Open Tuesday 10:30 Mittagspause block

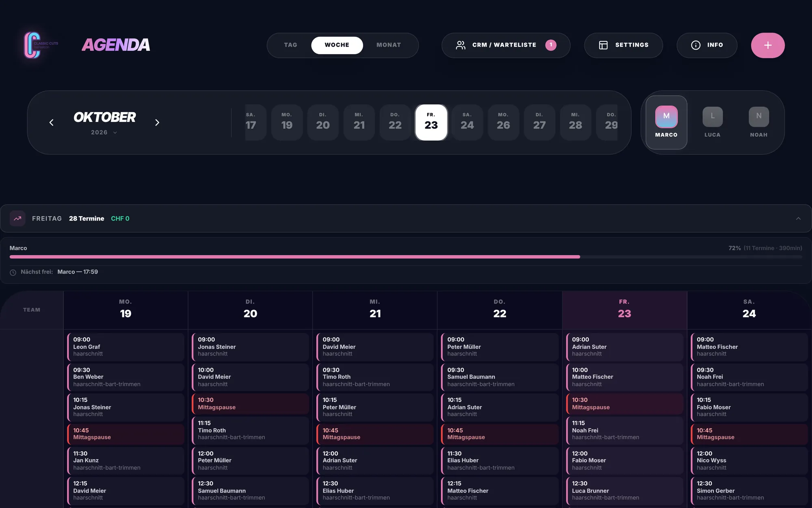tap(250, 404)
